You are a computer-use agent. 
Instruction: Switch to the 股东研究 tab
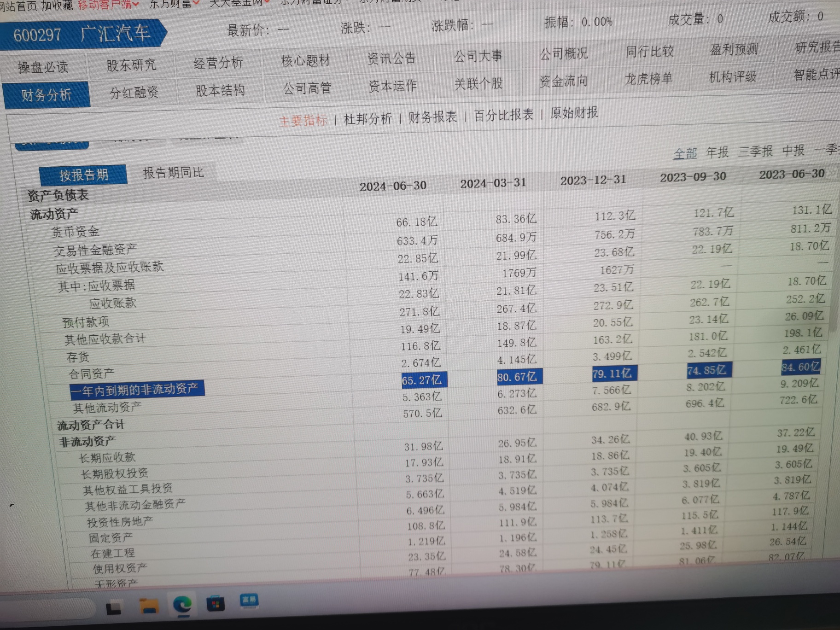[x=131, y=65]
